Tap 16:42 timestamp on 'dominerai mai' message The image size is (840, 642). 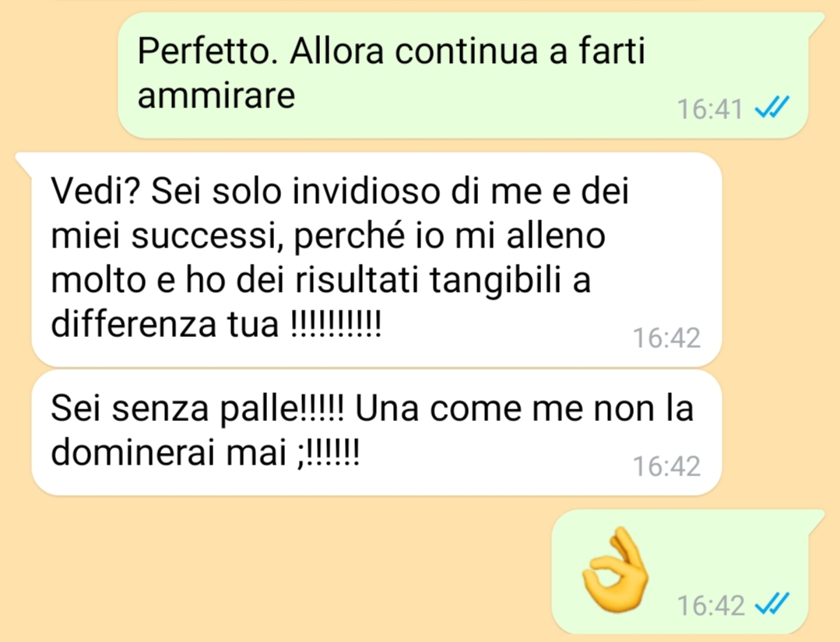pos(667,466)
